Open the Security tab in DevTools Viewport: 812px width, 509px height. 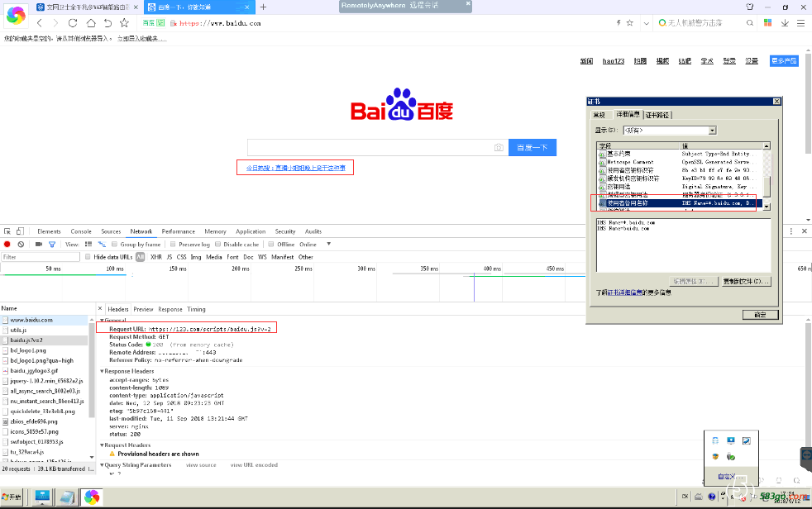[x=285, y=231]
